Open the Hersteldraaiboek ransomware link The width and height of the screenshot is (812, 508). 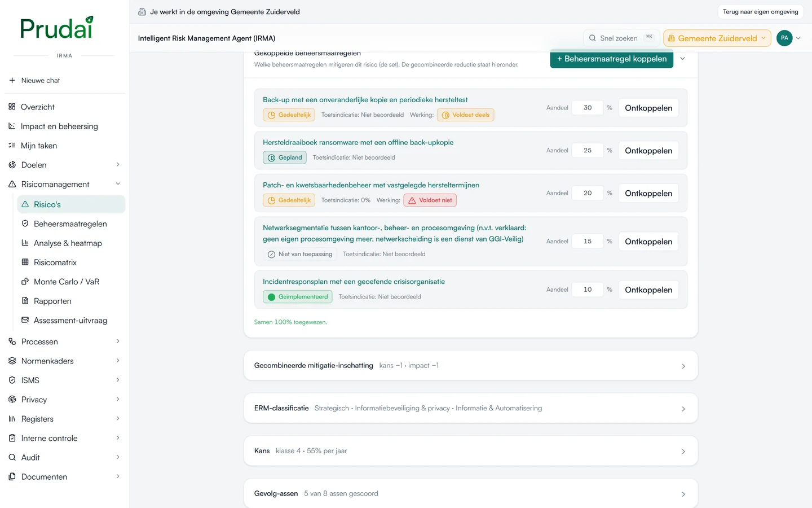click(x=358, y=142)
